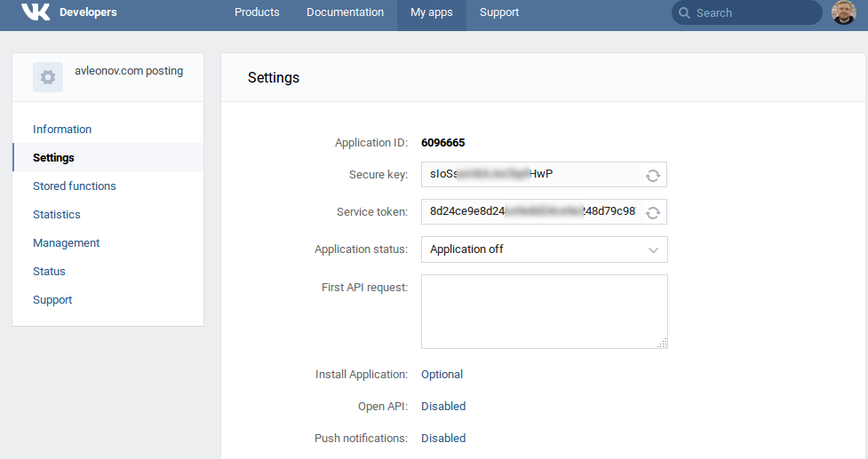The width and height of the screenshot is (868, 459).
Task: Open the Application status dropdown
Action: tap(544, 249)
